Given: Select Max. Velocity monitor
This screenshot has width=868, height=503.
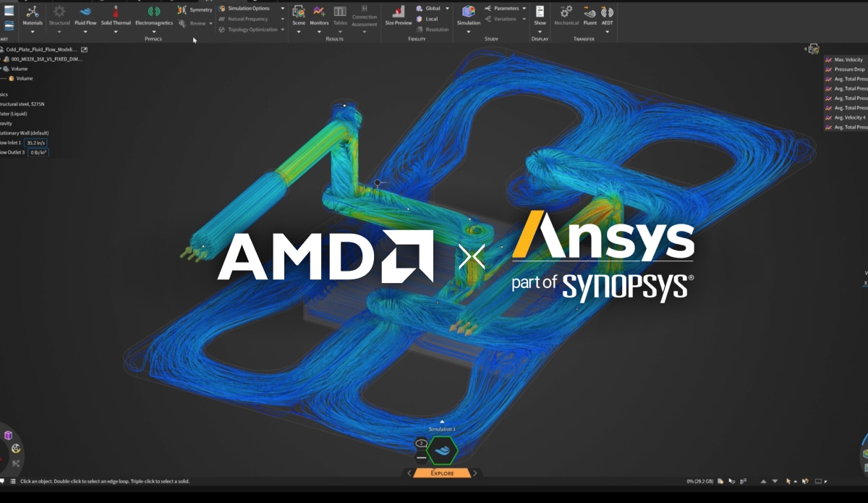Looking at the screenshot, I should 848,59.
